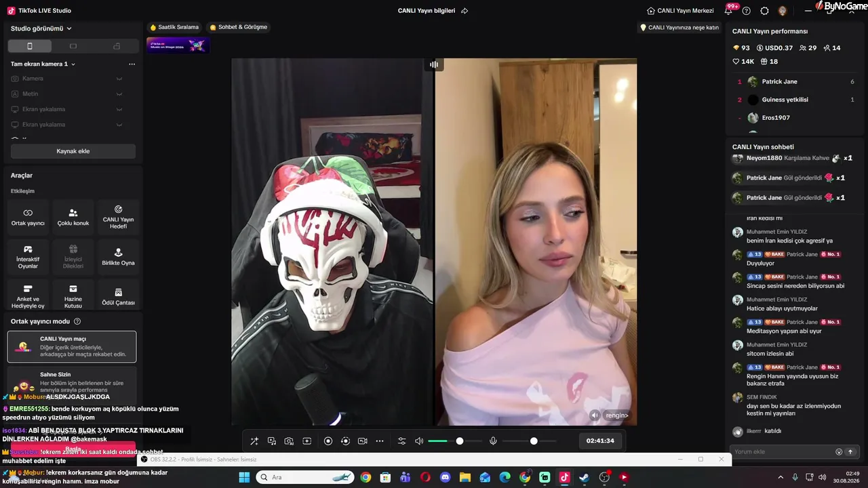
Task: Click the Kaynak ekle button
Action: point(73,151)
